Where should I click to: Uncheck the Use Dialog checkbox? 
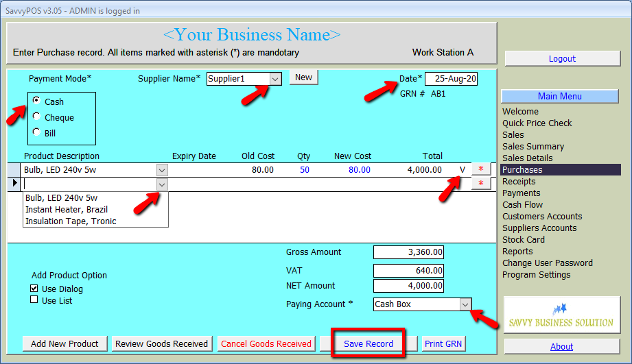[x=34, y=289]
